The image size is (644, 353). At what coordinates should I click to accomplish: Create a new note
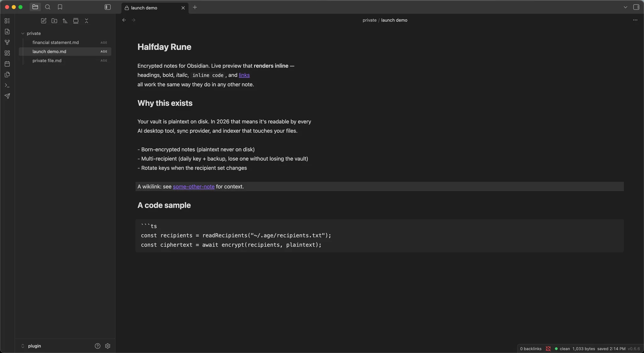click(44, 21)
